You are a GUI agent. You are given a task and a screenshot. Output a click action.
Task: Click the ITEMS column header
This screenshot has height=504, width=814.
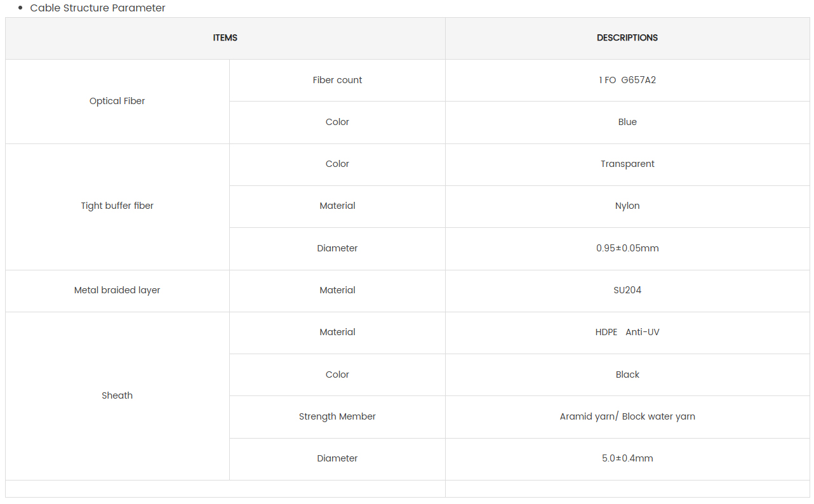tap(225, 38)
